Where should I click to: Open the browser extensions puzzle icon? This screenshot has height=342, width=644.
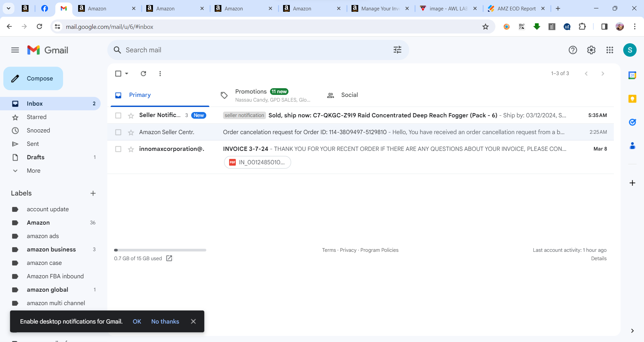point(582,26)
